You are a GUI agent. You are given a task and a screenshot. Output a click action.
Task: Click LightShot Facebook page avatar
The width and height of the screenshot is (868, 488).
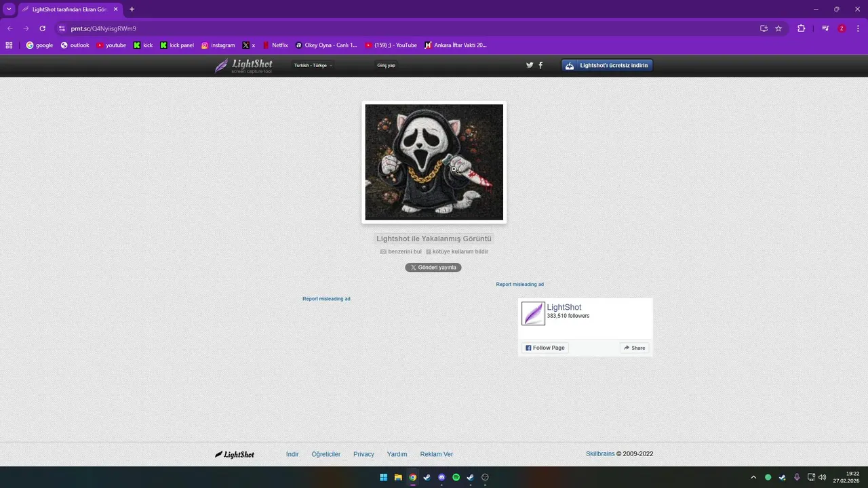pyautogui.click(x=533, y=314)
